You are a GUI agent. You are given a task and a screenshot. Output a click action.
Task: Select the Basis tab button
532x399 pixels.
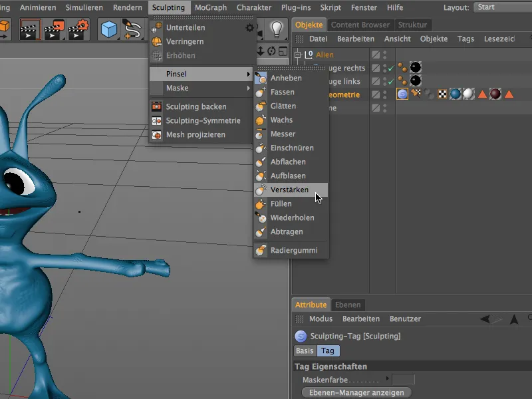click(x=305, y=351)
